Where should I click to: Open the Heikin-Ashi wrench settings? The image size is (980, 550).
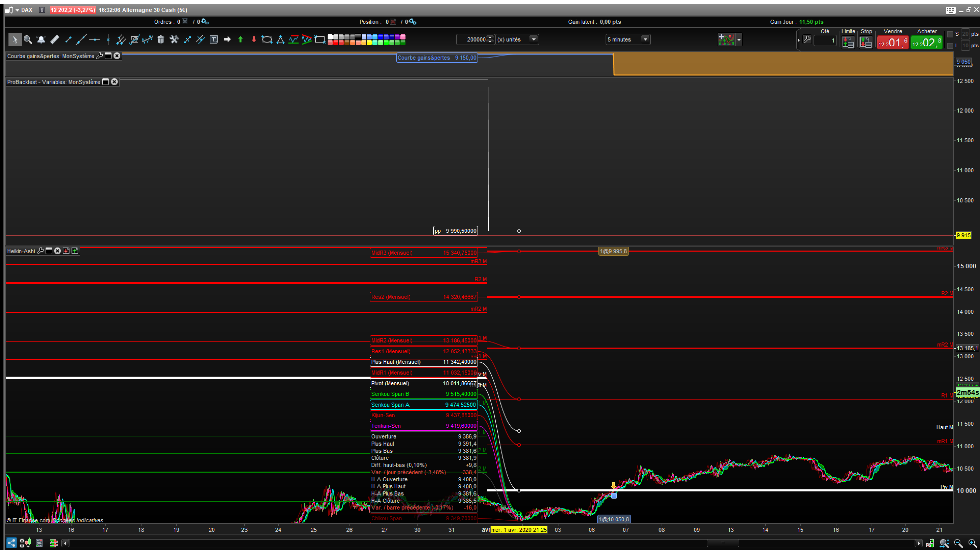(40, 251)
